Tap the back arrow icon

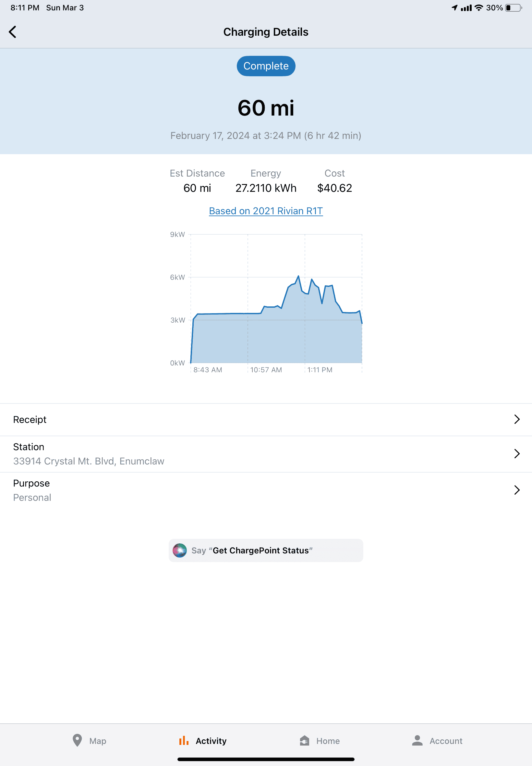coord(13,32)
